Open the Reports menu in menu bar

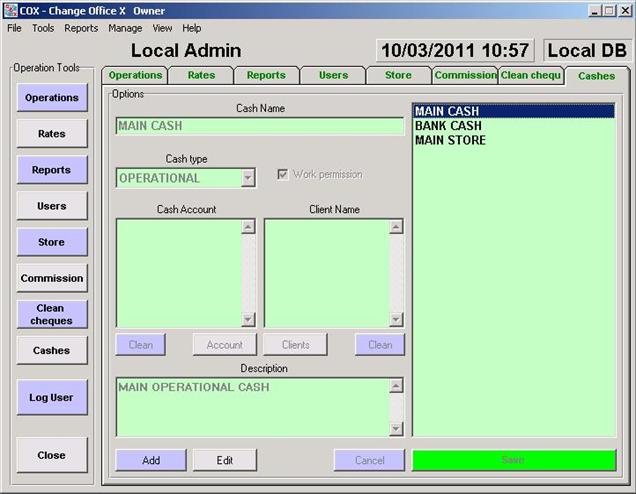81,28
